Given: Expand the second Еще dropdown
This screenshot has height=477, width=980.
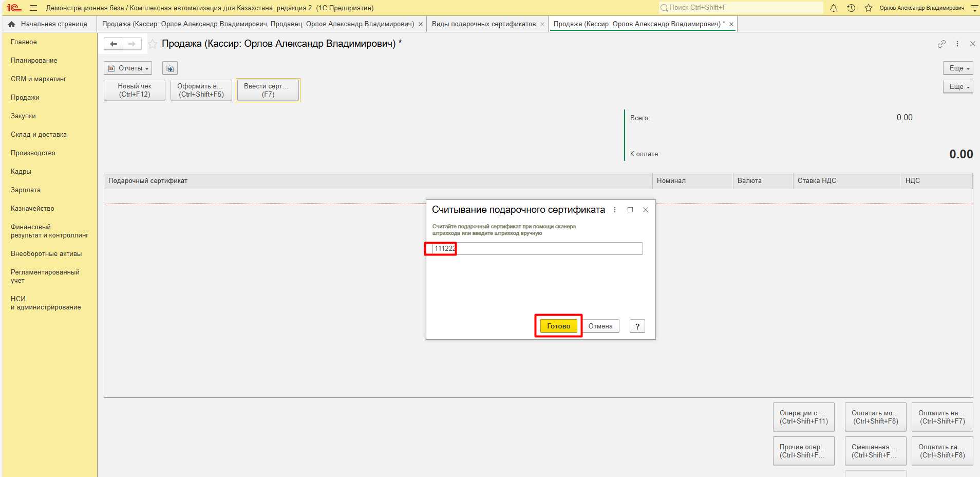Looking at the screenshot, I should [958, 87].
